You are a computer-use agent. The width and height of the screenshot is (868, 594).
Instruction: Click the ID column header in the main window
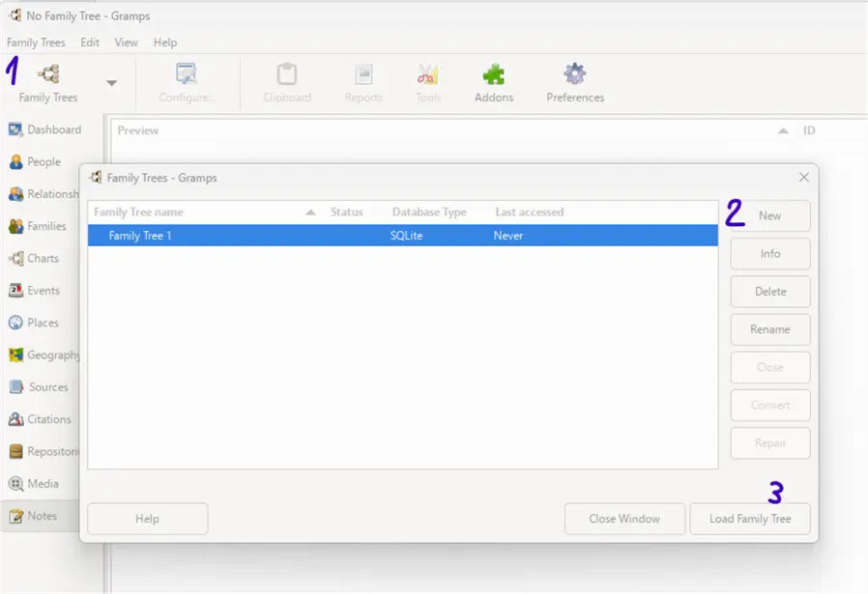pyautogui.click(x=809, y=130)
